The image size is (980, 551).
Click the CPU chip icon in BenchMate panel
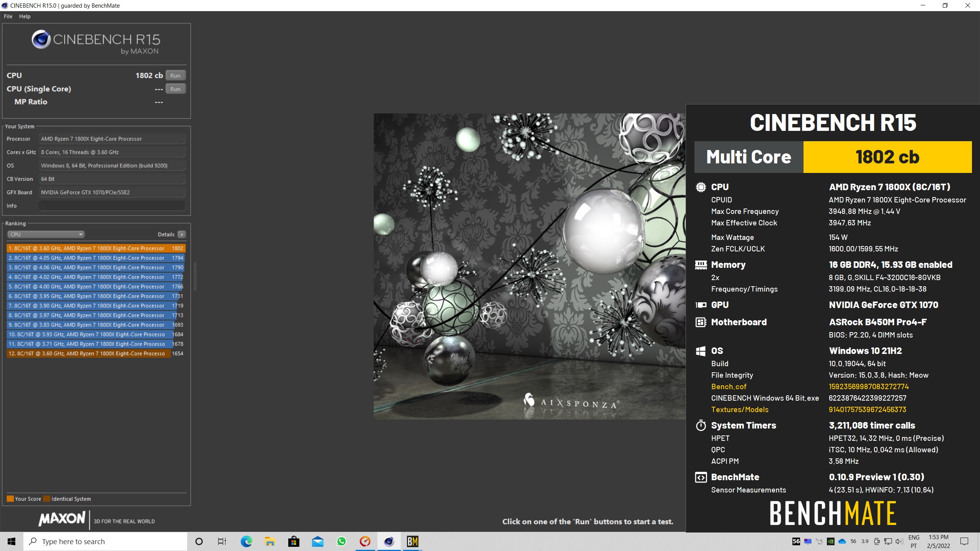tap(701, 187)
